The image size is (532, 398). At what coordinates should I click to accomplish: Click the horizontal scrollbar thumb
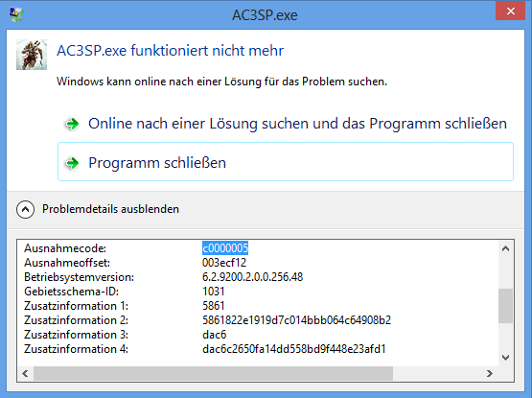(213, 374)
